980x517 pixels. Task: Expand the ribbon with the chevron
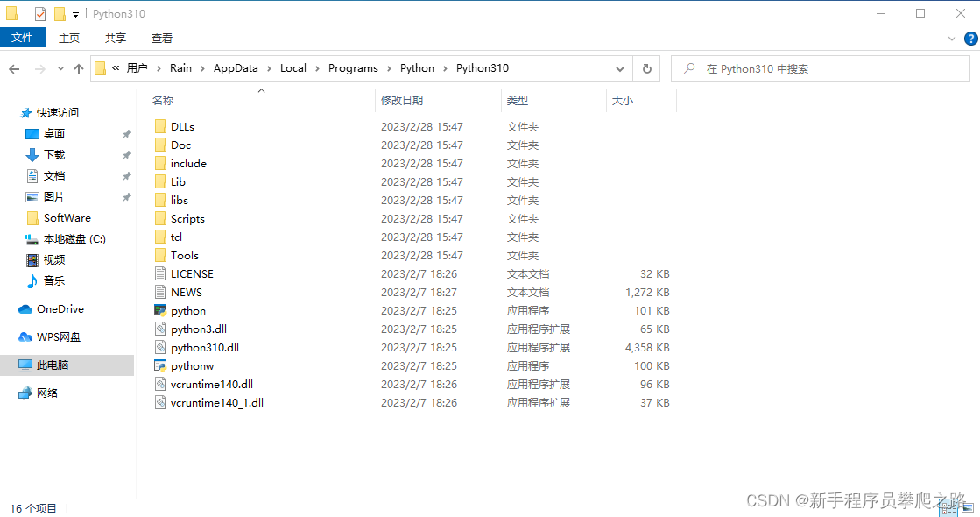953,39
